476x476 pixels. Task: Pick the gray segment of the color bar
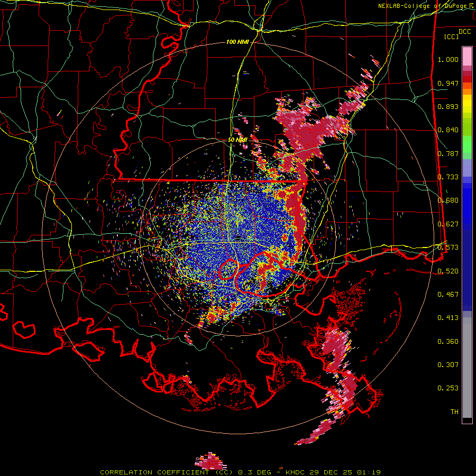[467, 368]
